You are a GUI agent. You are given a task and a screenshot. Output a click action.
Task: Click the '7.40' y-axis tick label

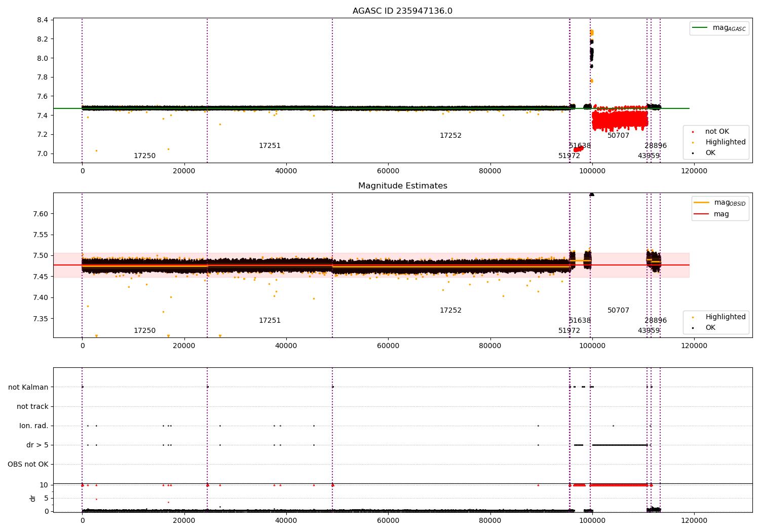tap(41, 298)
